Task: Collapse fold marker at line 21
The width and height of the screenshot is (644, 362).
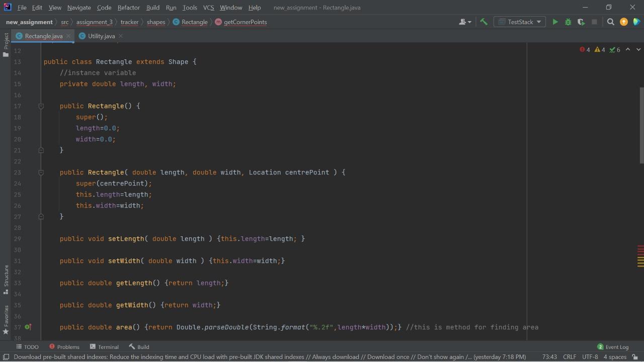Action: click(41, 150)
